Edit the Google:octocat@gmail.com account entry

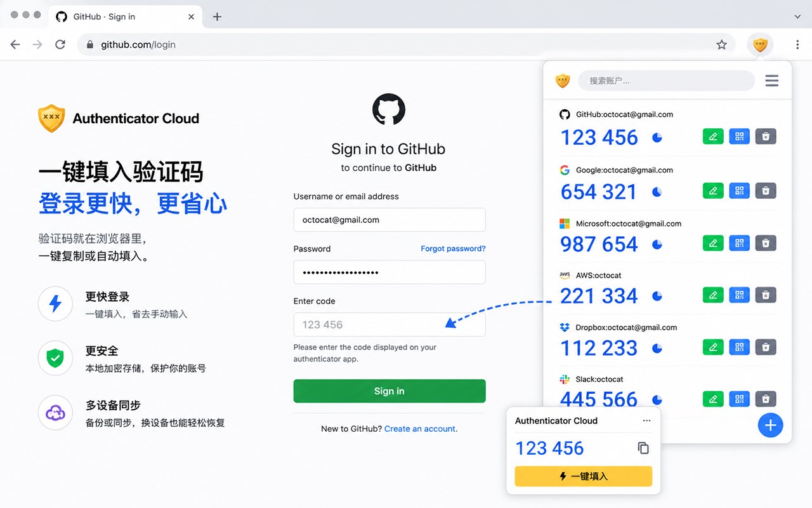coord(713,190)
